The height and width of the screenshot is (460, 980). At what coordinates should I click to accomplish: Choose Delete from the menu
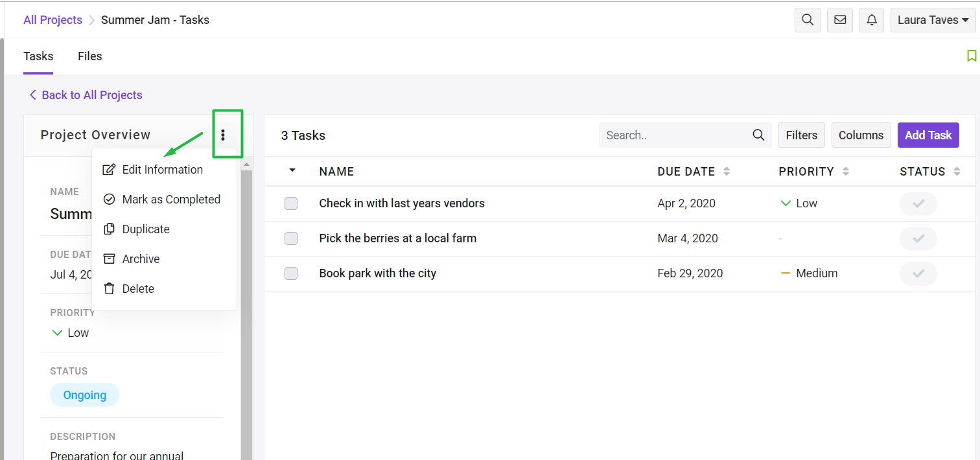coord(164,289)
